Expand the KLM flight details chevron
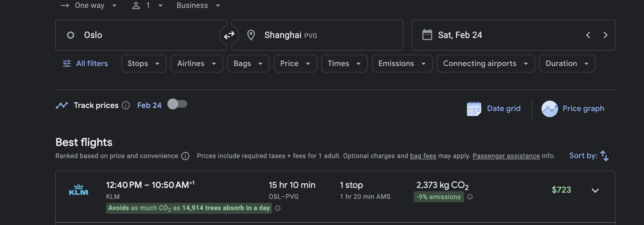 (595, 190)
